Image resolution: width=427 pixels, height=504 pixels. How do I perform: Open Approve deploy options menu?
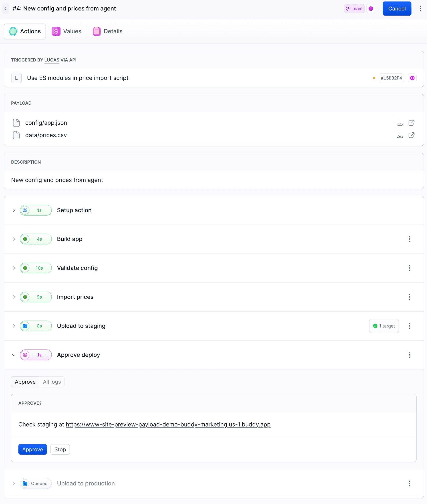pyautogui.click(x=409, y=355)
